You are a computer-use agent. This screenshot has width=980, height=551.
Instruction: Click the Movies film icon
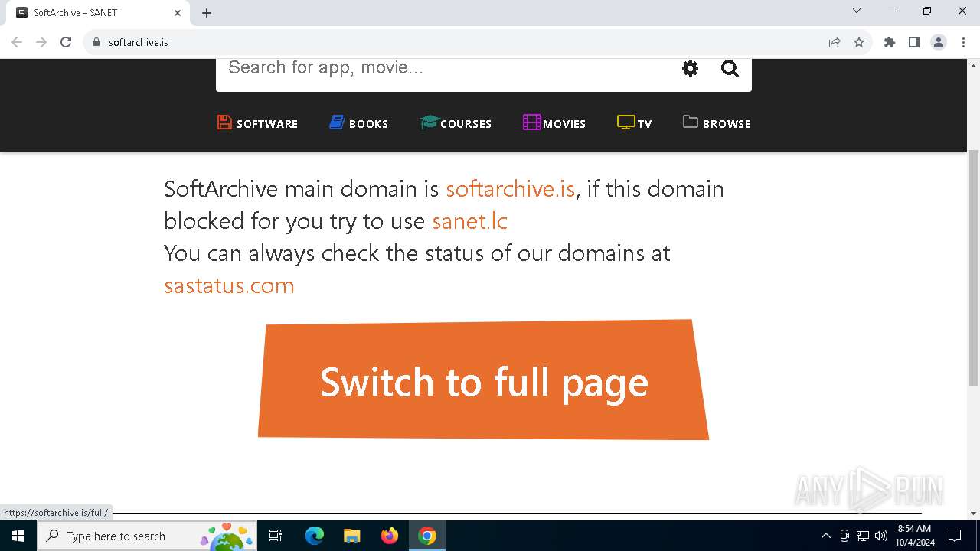click(532, 122)
